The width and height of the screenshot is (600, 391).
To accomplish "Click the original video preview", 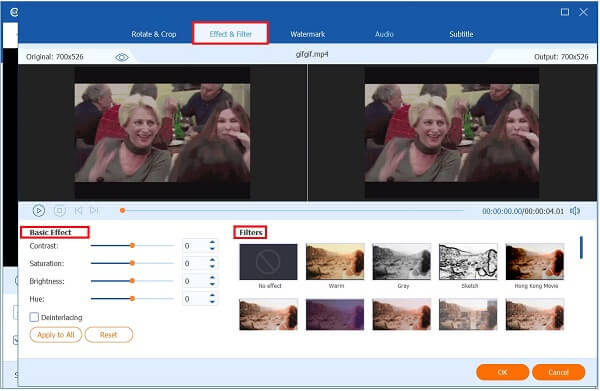I will coord(162,132).
